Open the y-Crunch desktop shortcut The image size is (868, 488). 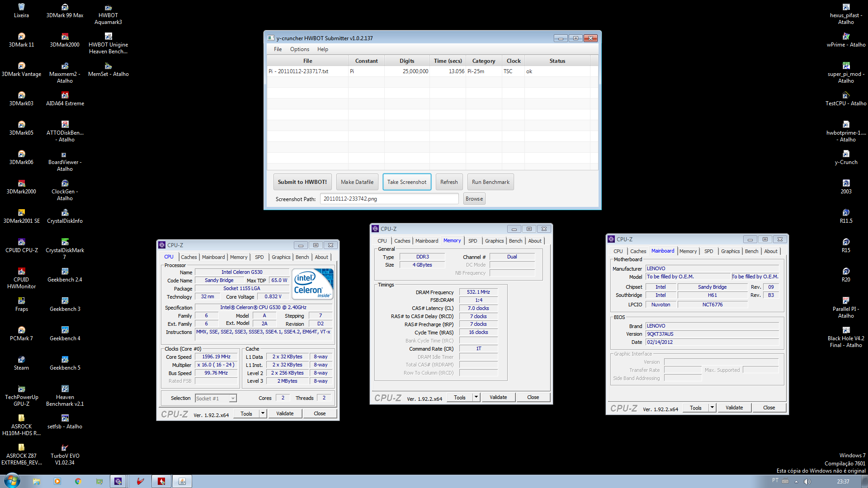pyautogui.click(x=846, y=158)
